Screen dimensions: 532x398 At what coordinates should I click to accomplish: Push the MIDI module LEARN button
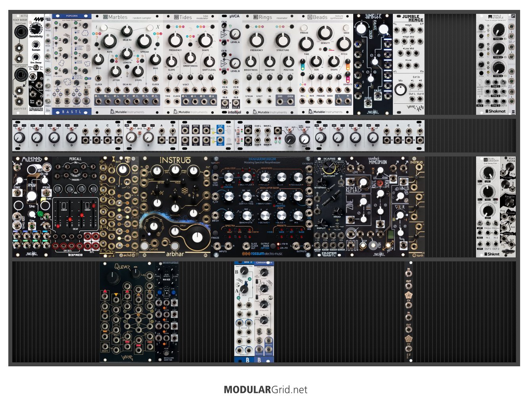tap(229, 139)
